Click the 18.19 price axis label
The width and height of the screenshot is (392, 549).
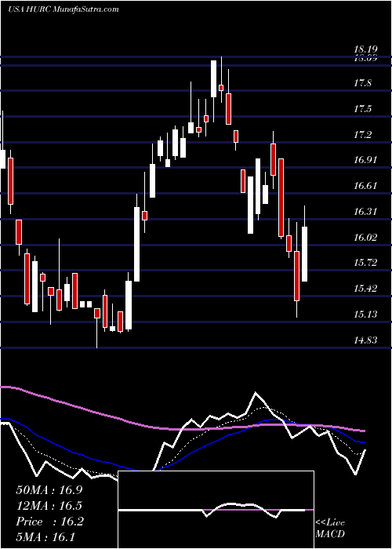pos(367,49)
